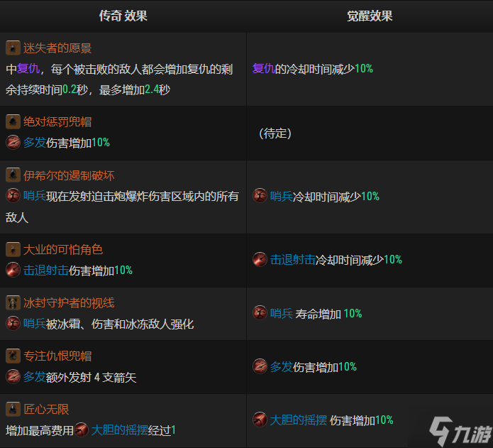This screenshot has width=493, height=448.
Task: Click the 觉醒效果 column header
Action: pos(370,16)
